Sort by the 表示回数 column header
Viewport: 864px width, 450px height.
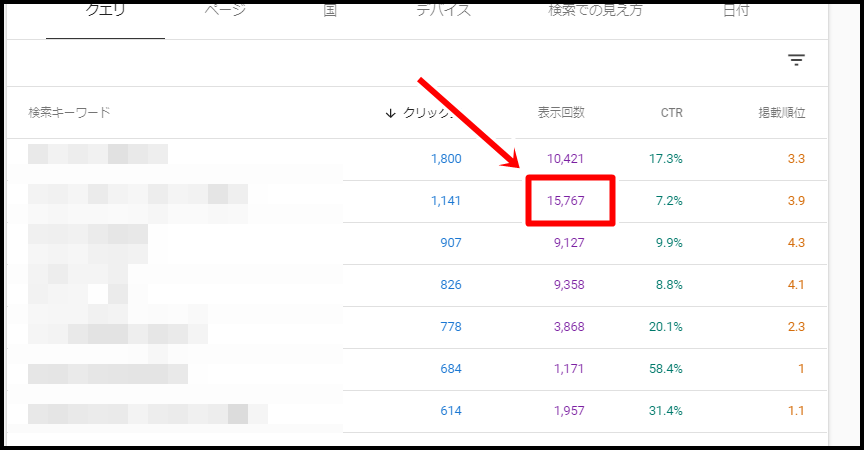(560, 113)
